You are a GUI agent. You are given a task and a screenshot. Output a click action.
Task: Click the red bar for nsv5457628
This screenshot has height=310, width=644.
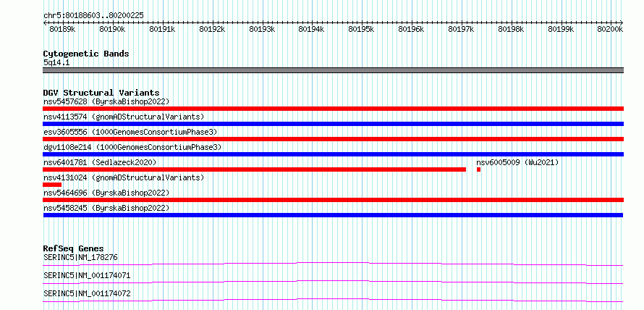click(333, 109)
